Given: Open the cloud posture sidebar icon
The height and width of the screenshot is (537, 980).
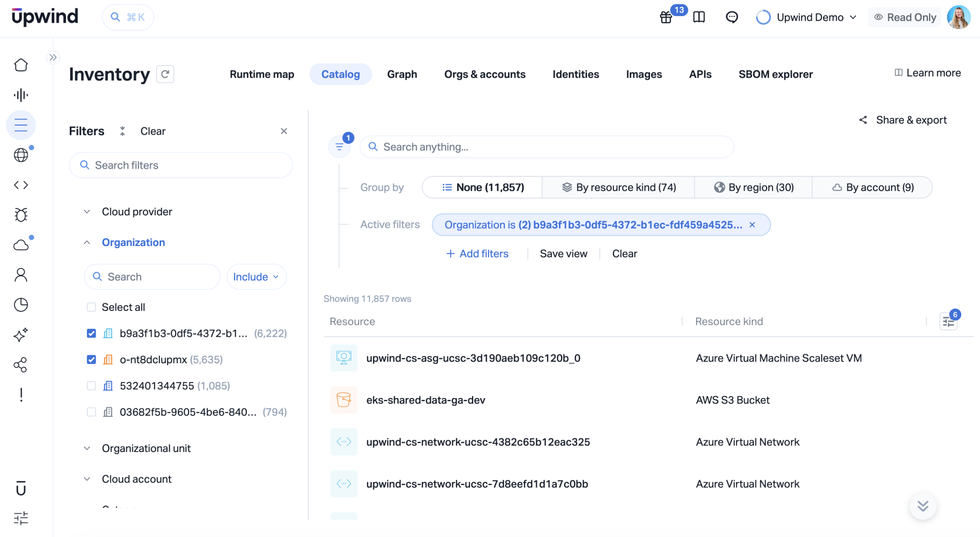Looking at the screenshot, I should [x=21, y=245].
